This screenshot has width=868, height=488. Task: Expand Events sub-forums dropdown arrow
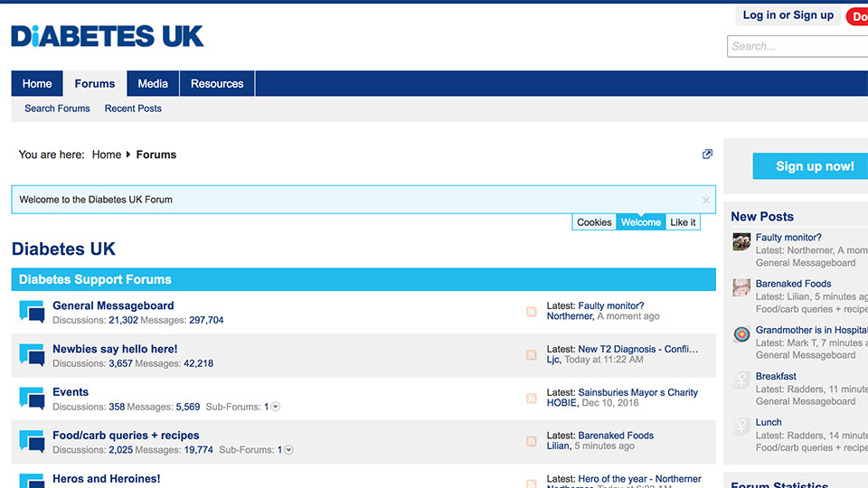pyautogui.click(x=276, y=407)
